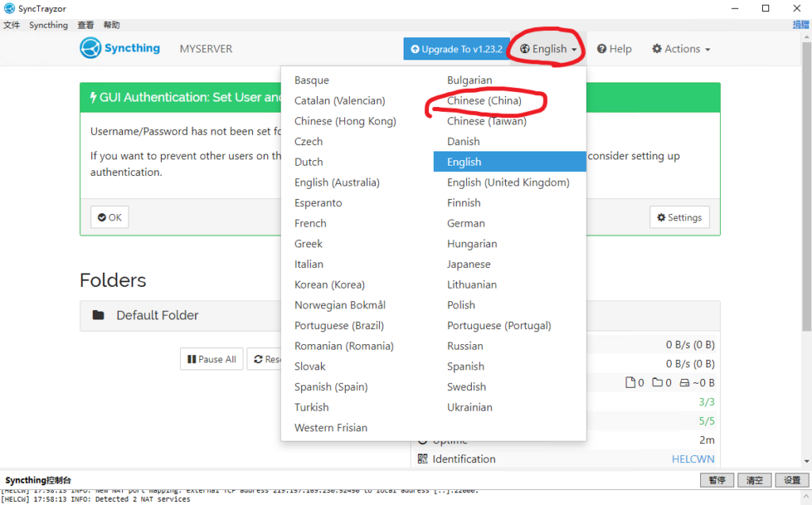Select Chinese (Hong Kong) language
Screen dimensions: 812x505
point(345,121)
